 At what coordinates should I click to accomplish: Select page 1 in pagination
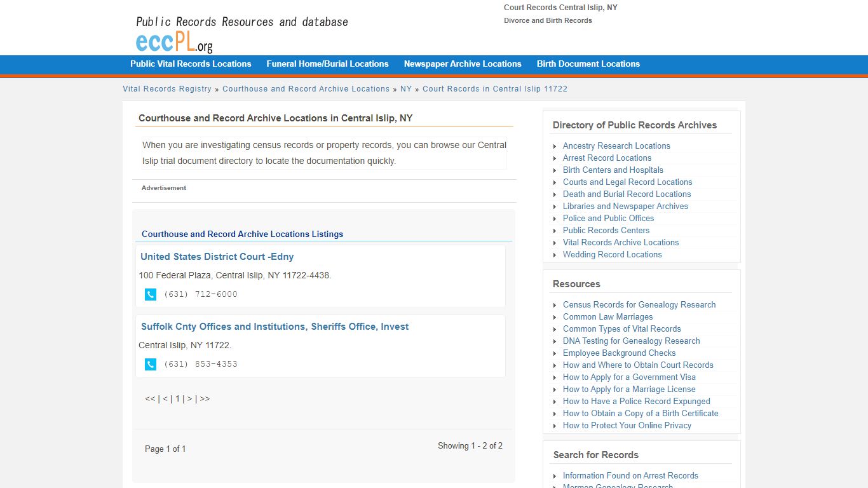click(178, 399)
